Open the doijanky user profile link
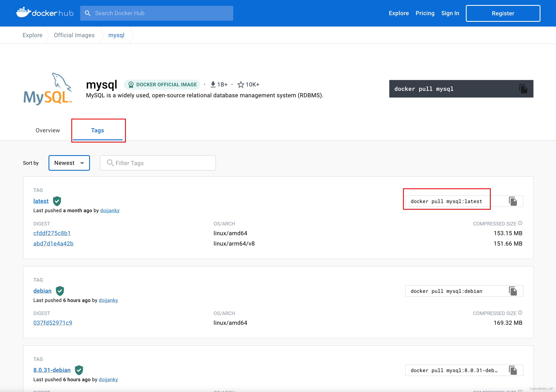This screenshot has height=392, width=556. [x=110, y=210]
